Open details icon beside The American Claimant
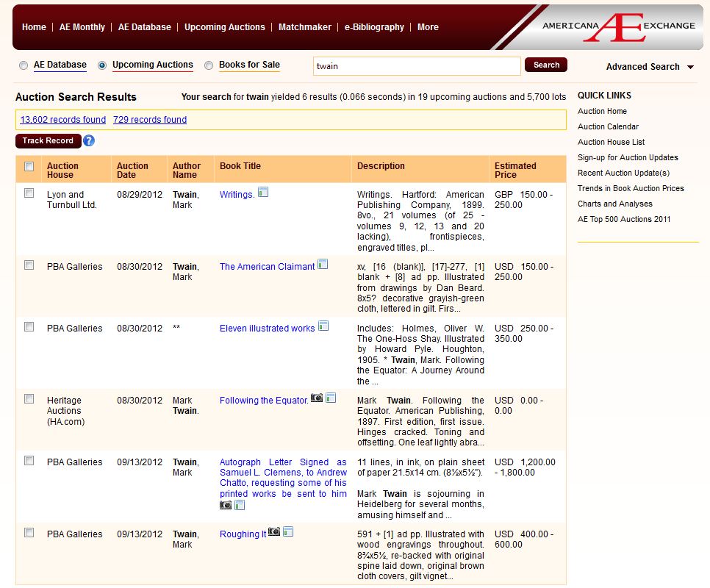Screen dimensions: 710x588 [x=323, y=264]
